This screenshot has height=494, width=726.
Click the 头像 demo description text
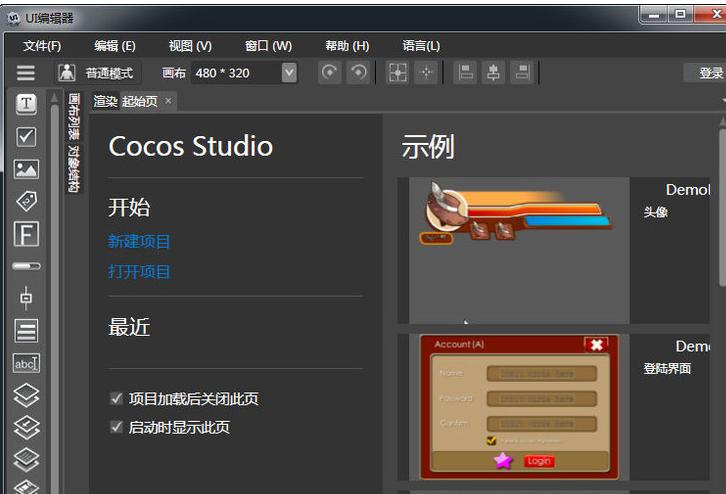point(656,212)
